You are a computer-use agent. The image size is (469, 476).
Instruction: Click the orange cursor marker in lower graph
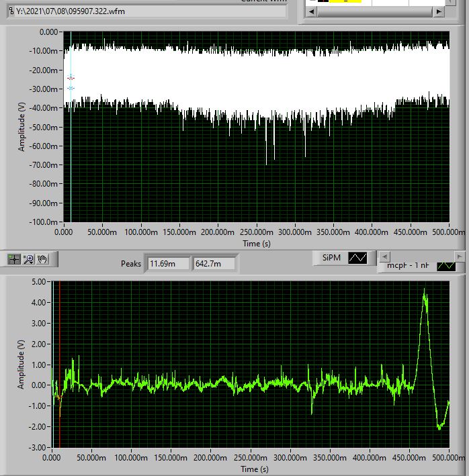(x=59, y=397)
